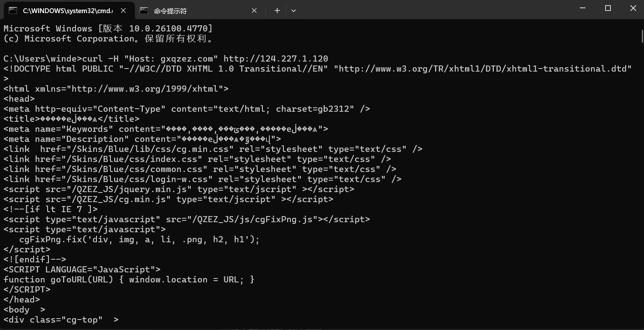Click the cmd icon on the first tab
Viewport: 644px width, 330px height.
coord(13,10)
